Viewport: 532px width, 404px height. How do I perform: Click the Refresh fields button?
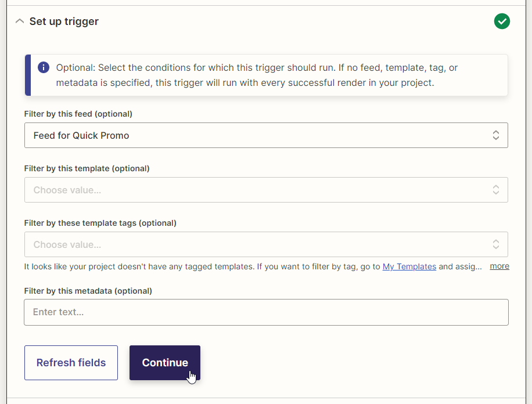(x=71, y=363)
